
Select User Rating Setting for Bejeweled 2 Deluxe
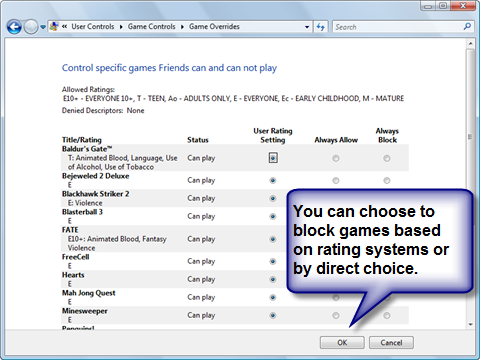(x=273, y=180)
